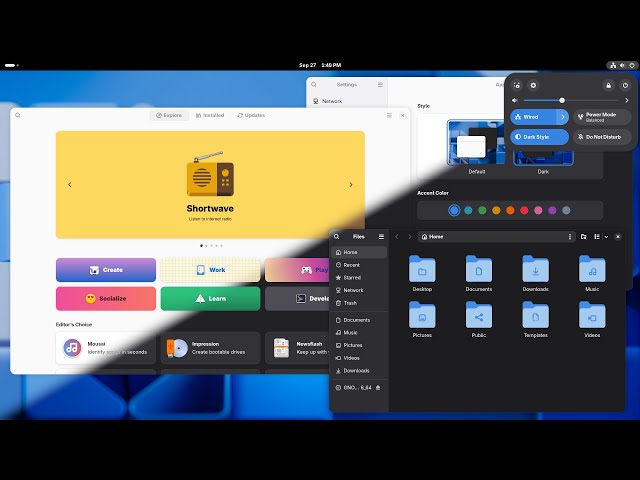Expand the Wired network options arrow
This screenshot has width=640, height=480.
click(562, 117)
